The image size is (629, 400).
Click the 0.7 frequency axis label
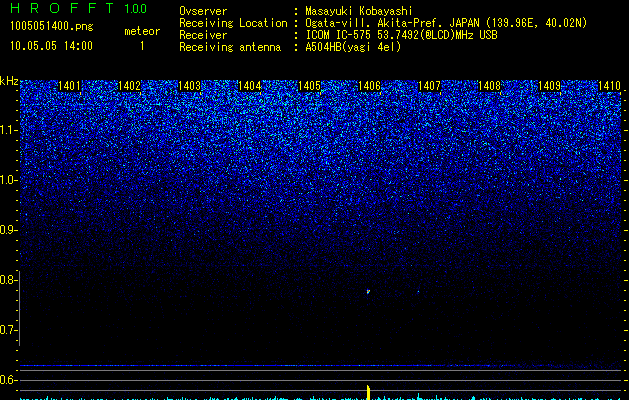8,330
